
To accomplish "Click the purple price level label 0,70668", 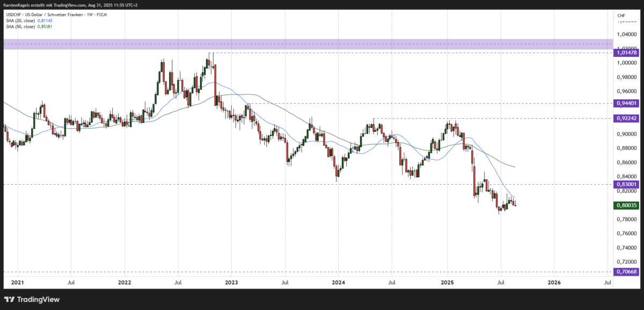I will coord(626,272).
